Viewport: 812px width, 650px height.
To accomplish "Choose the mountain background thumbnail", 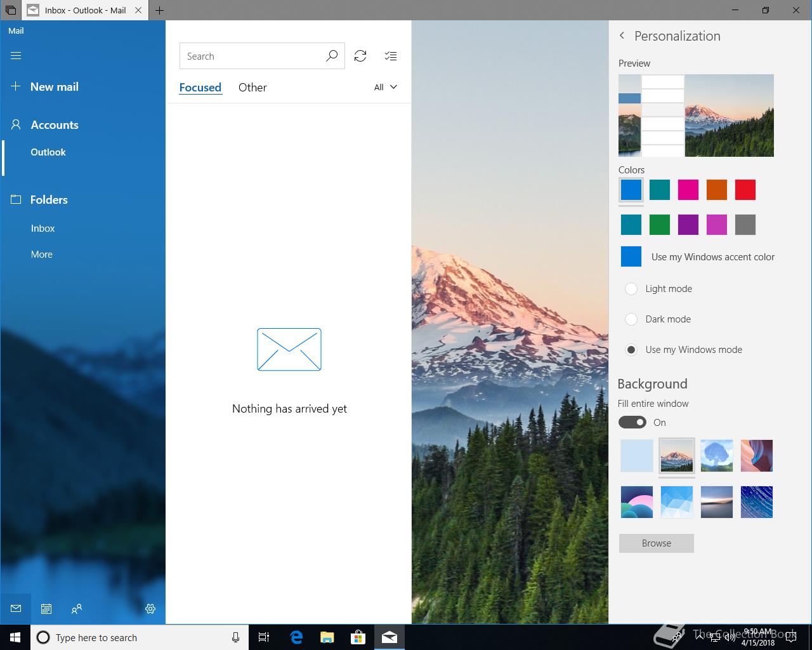I will [x=677, y=456].
